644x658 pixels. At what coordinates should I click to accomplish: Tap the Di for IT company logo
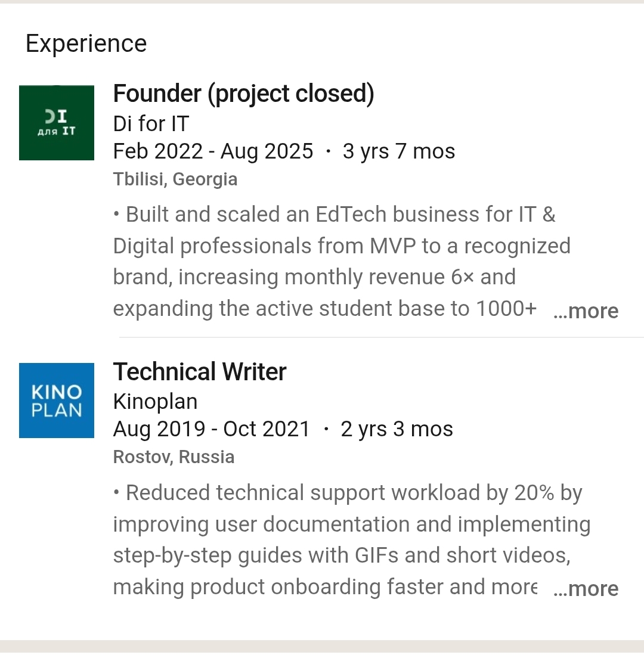pyautogui.click(x=57, y=123)
